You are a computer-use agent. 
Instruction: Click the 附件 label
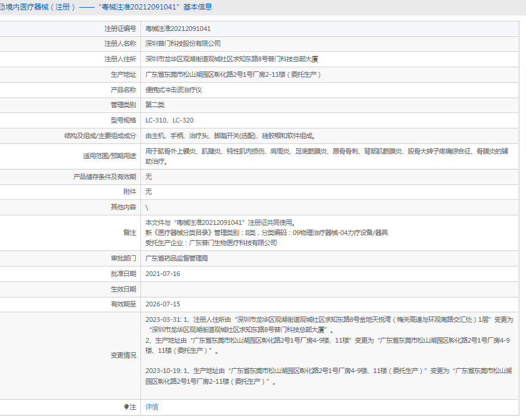(130, 192)
